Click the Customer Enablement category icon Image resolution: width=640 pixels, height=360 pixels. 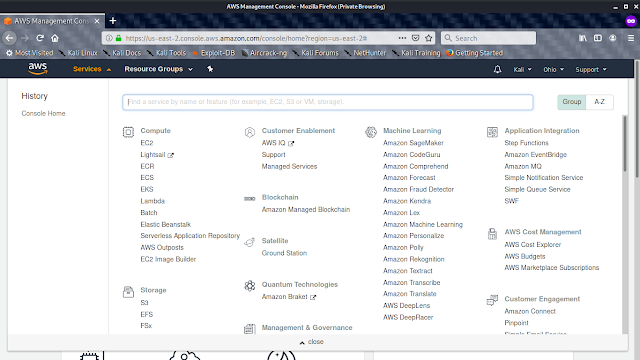point(249,132)
